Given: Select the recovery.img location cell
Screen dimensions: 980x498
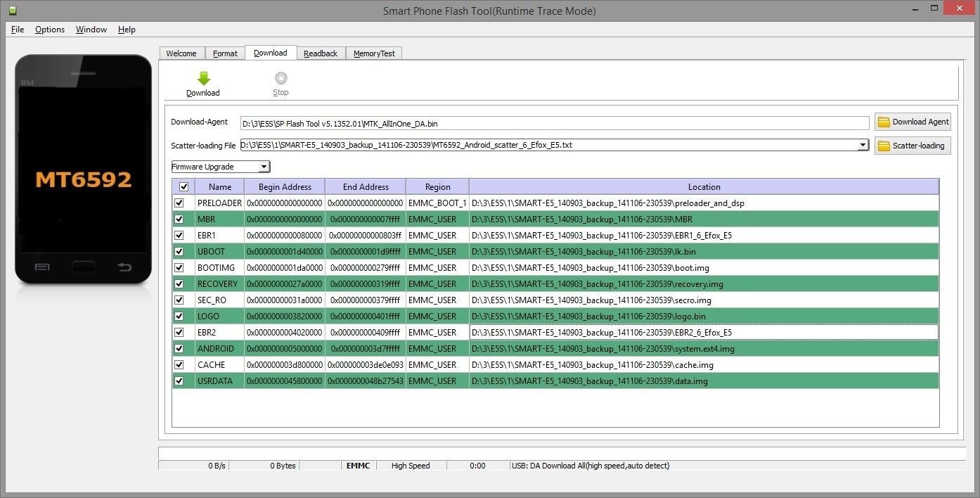Looking at the screenshot, I should (x=704, y=283).
